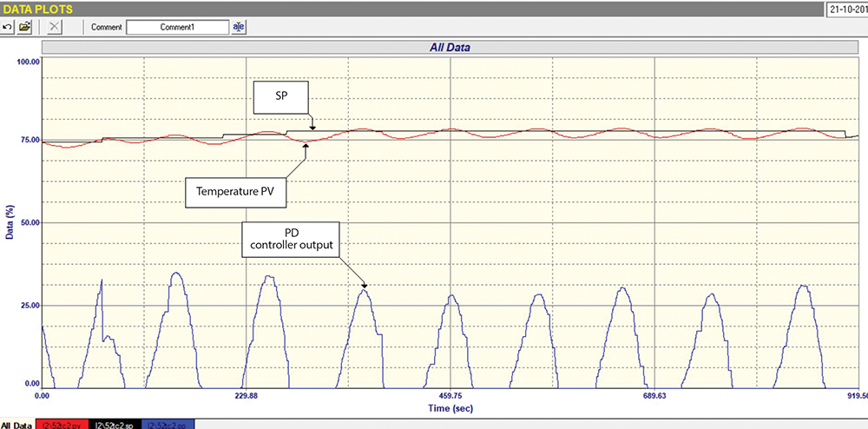Click the 689.63 tick on time axis
The image size is (868, 429).
pos(654,394)
